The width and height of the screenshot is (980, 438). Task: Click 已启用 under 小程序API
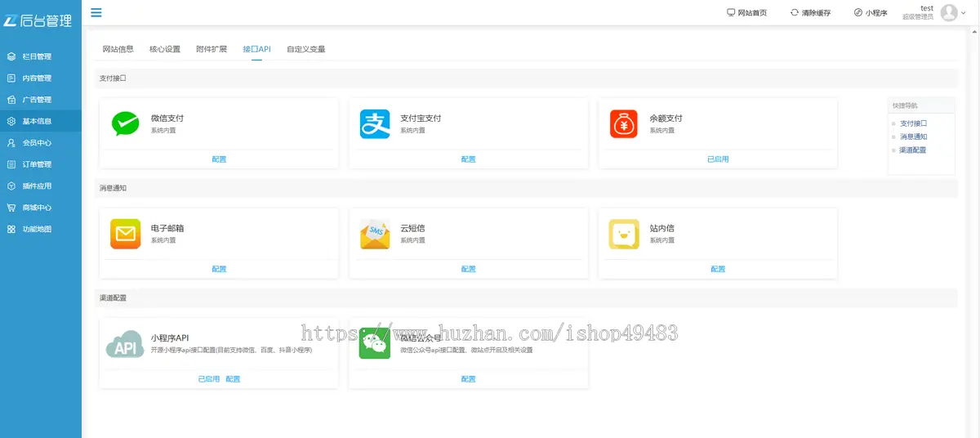208,379
